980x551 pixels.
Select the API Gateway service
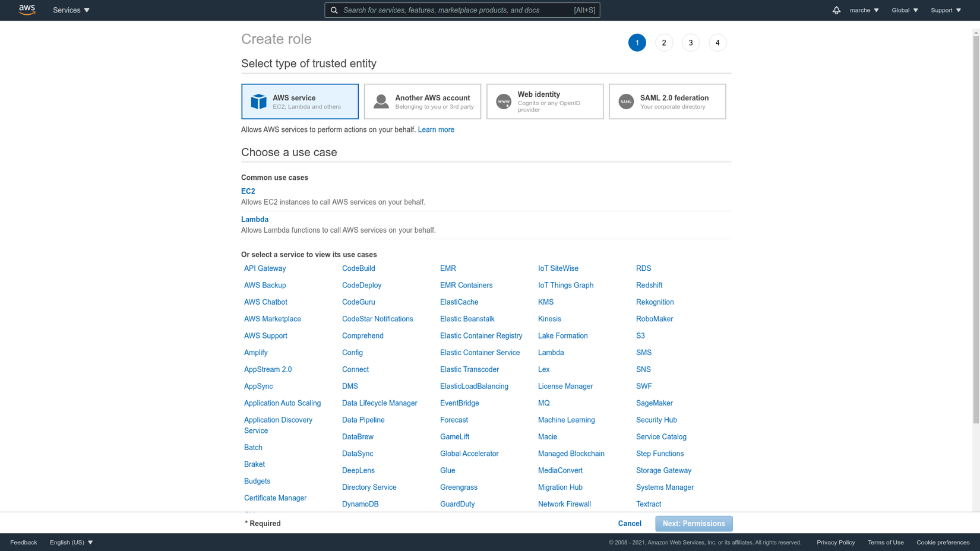[265, 268]
